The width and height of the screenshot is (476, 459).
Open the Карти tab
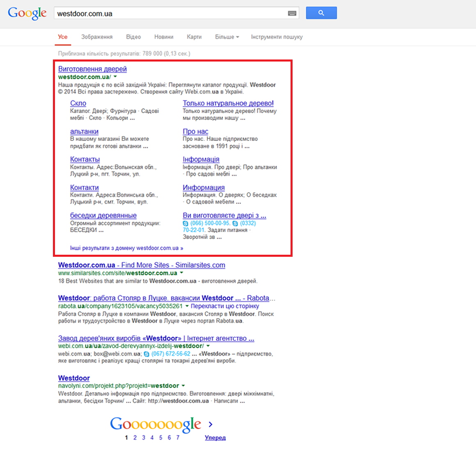(x=194, y=37)
